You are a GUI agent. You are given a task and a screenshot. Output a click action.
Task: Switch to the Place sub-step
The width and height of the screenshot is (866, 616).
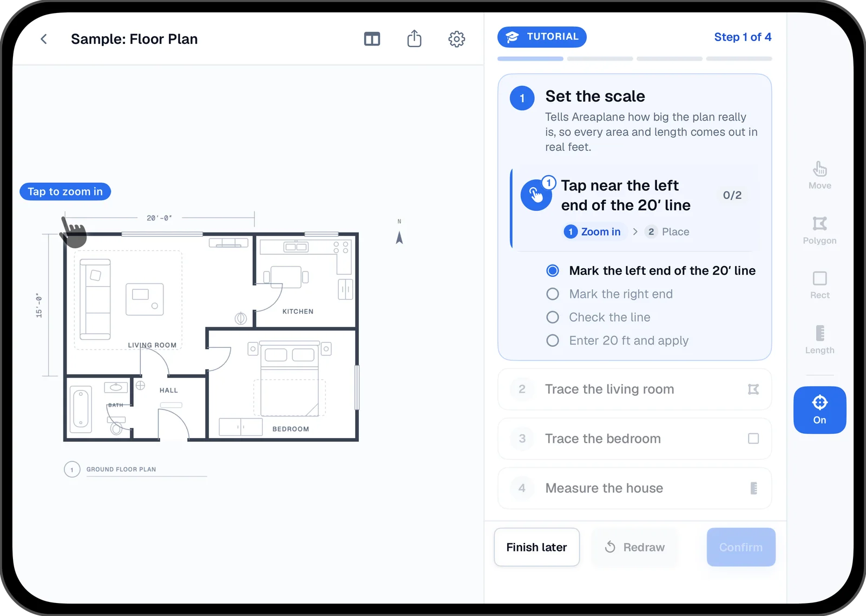click(667, 231)
